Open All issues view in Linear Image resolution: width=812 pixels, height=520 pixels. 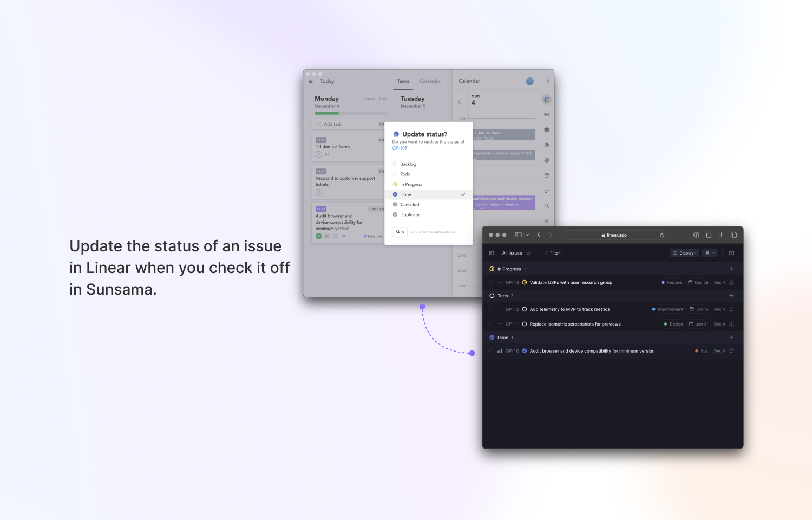[512, 253]
